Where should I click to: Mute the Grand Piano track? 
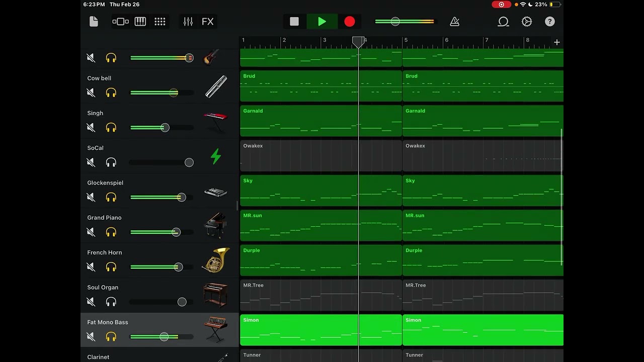91,232
